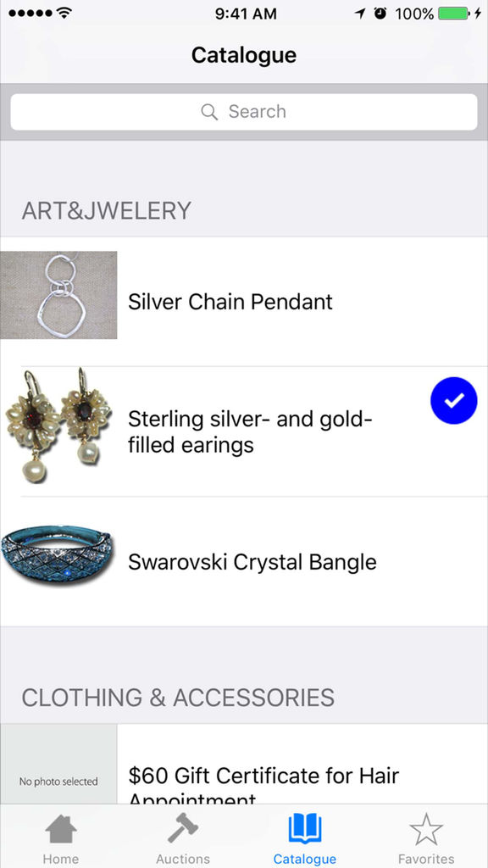The image size is (488, 868).
Task: Tap the alarm clock status icon
Action: [380, 14]
